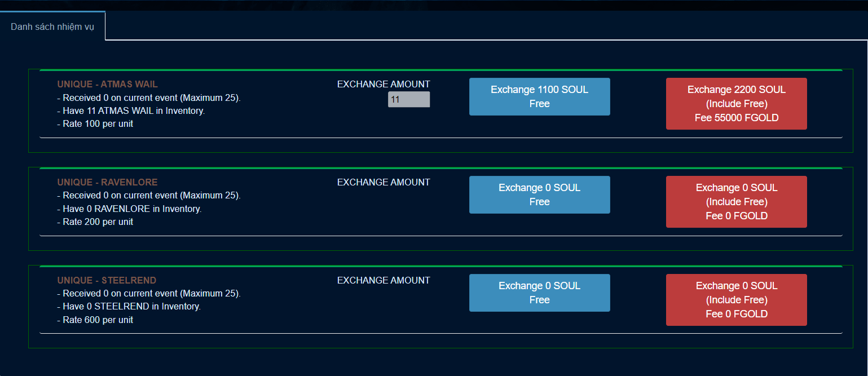This screenshot has height=376, width=868.
Task: Click the Exchange 1100 SOUL Free button
Action: point(539,96)
